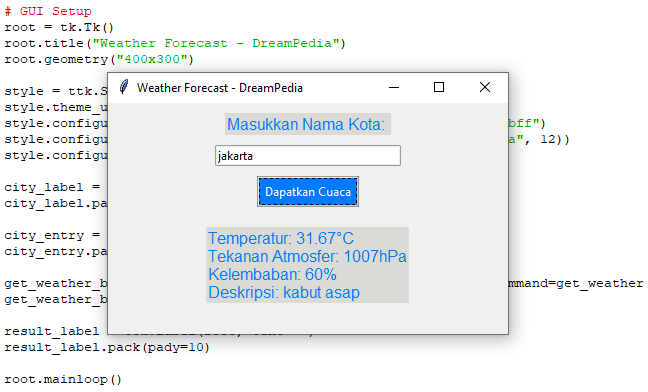Click the root.geometry("400x300") code line
The image size is (648, 392).
99,59
